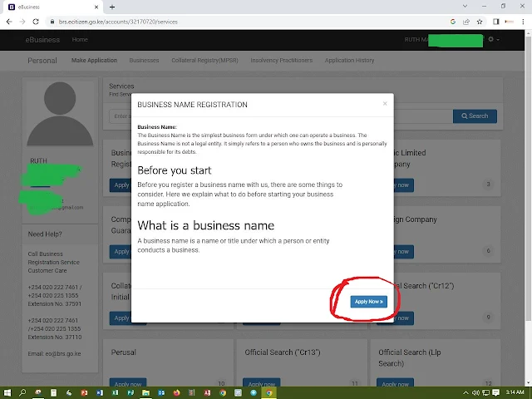Click 'What is a business name' heading
Viewport: 532px width, 399px height.
(205, 225)
